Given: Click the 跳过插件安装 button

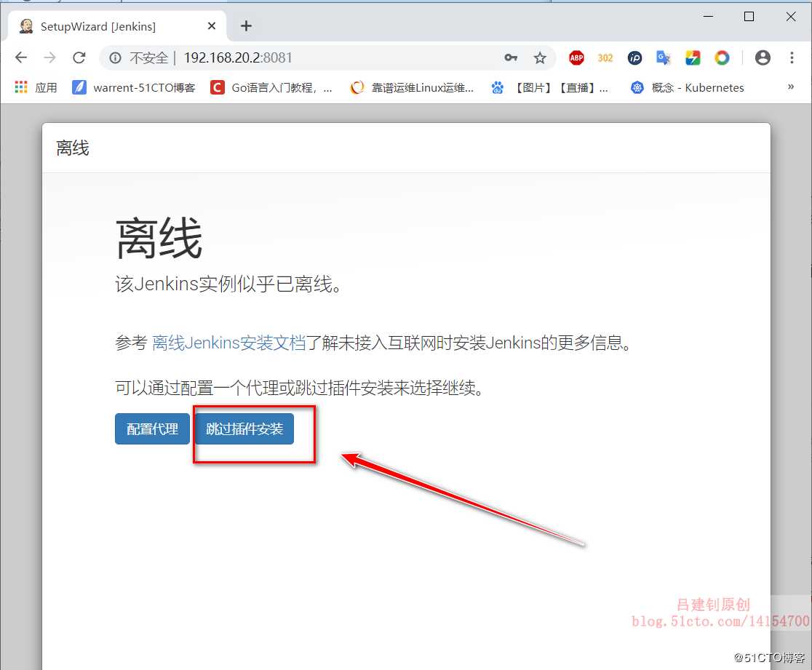Looking at the screenshot, I should click(244, 428).
